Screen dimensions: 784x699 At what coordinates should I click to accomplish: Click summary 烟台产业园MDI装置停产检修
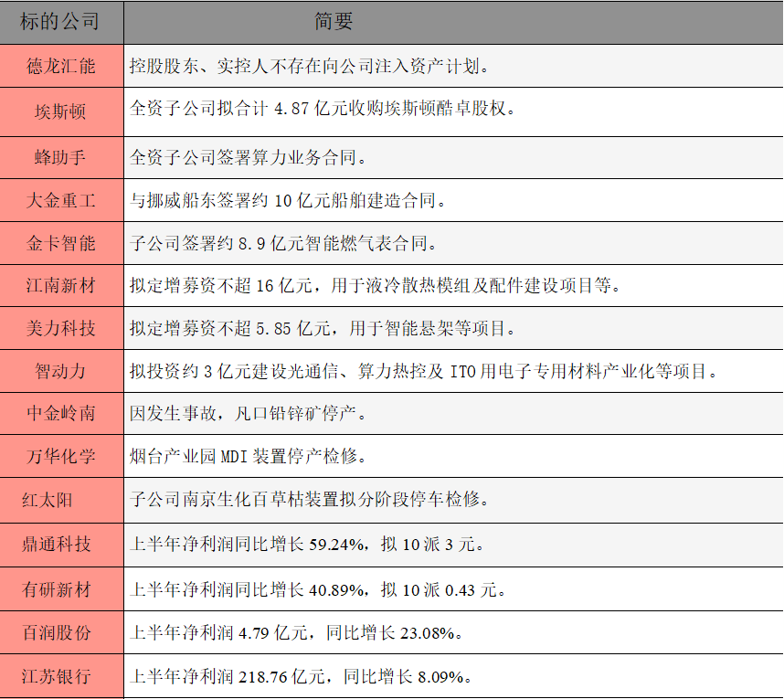(453, 456)
